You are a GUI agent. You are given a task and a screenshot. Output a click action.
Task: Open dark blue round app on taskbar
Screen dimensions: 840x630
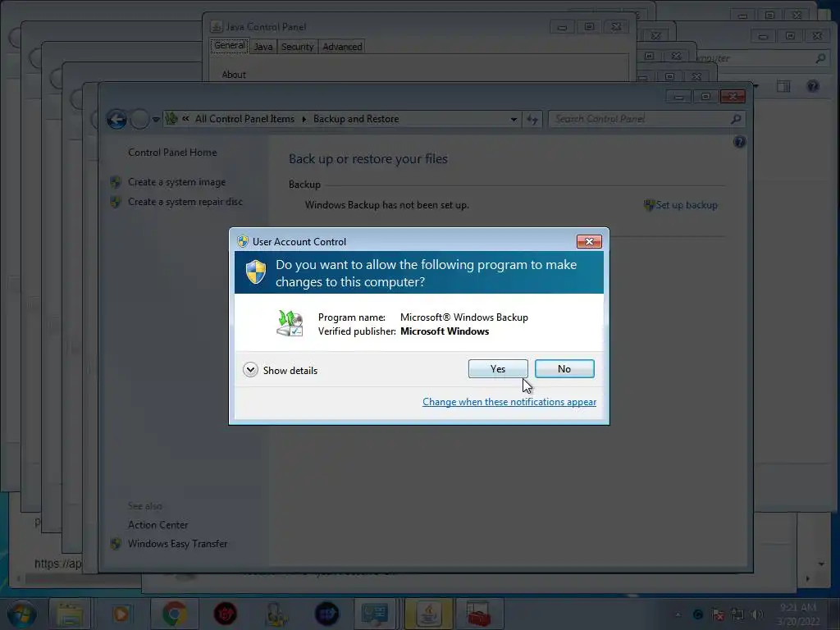(326, 614)
